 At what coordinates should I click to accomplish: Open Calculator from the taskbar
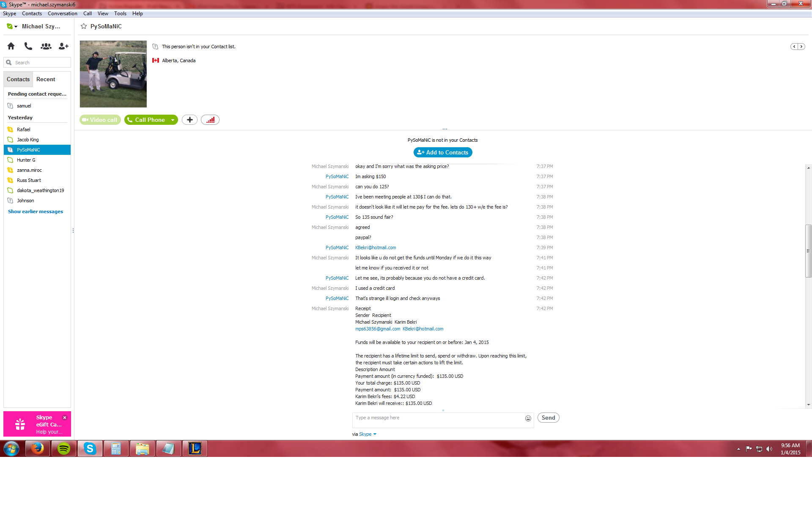click(116, 448)
